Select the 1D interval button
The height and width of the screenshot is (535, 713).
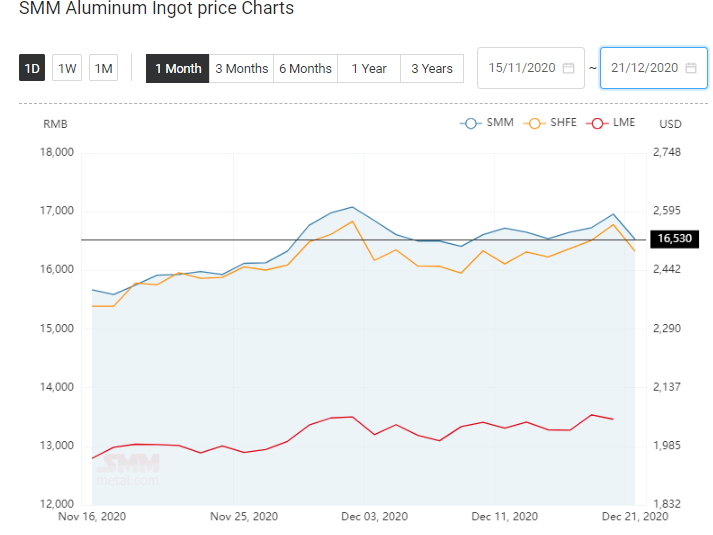point(32,68)
